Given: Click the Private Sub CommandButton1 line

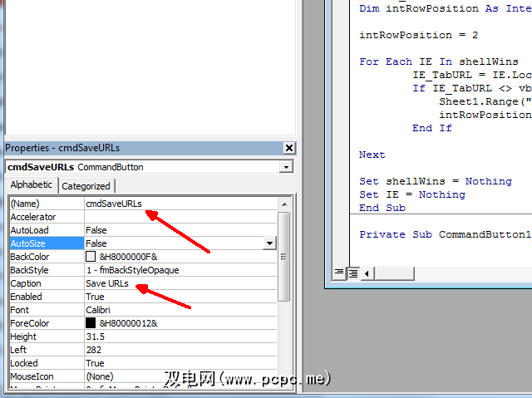Looking at the screenshot, I should click(x=446, y=234).
